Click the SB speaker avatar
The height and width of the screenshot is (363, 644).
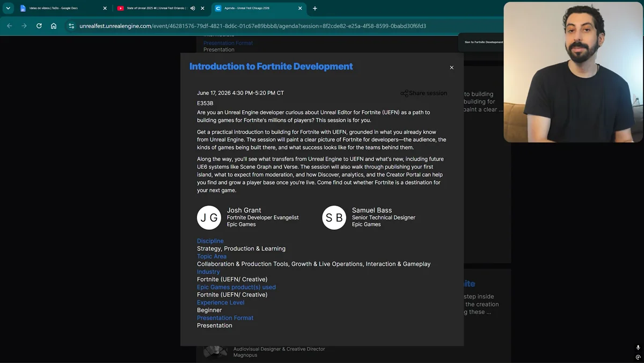[334, 217]
